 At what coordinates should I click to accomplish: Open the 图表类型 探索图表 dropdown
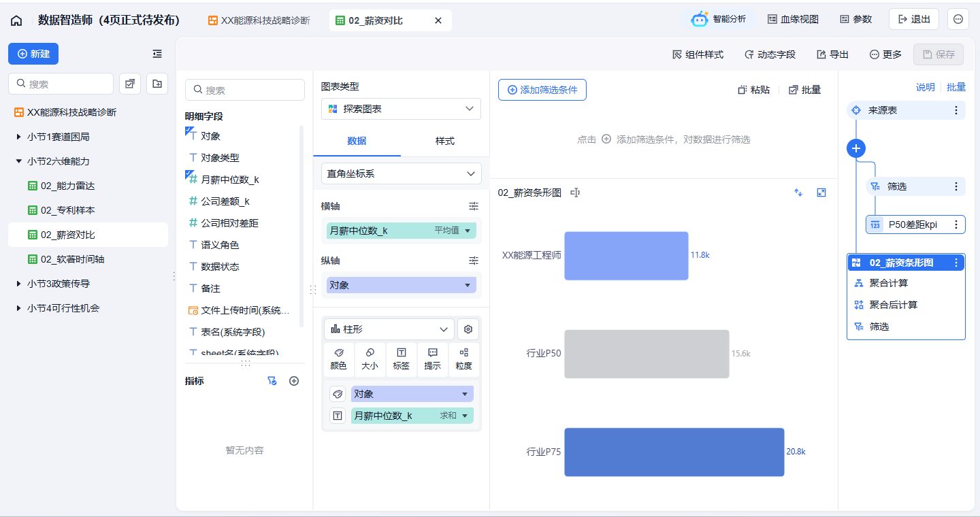point(401,109)
